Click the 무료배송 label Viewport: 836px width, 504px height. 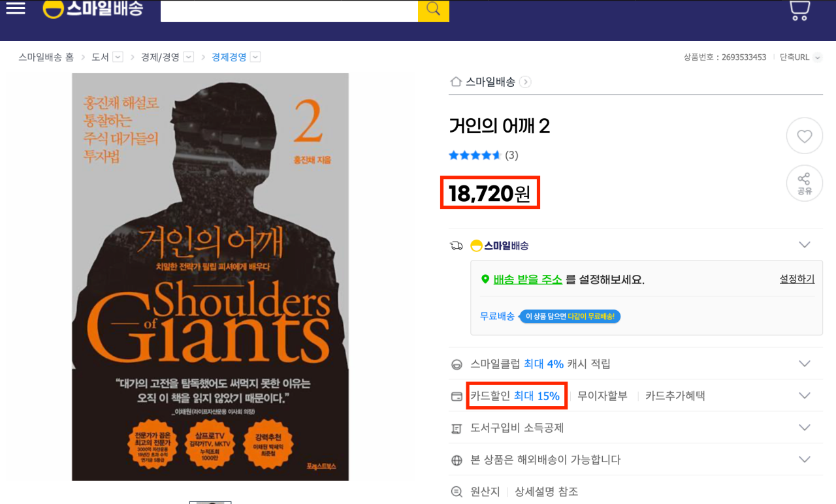pyautogui.click(x=497, y=316)
